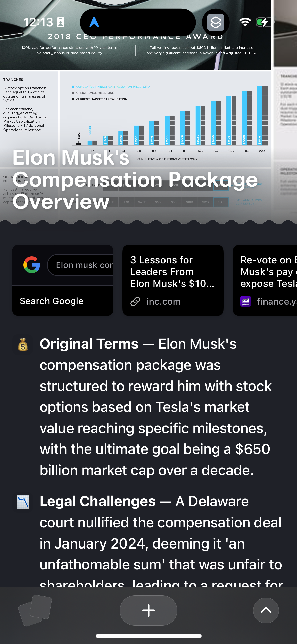Tap the location arrow in the Dynamic Island

[94, 22]
